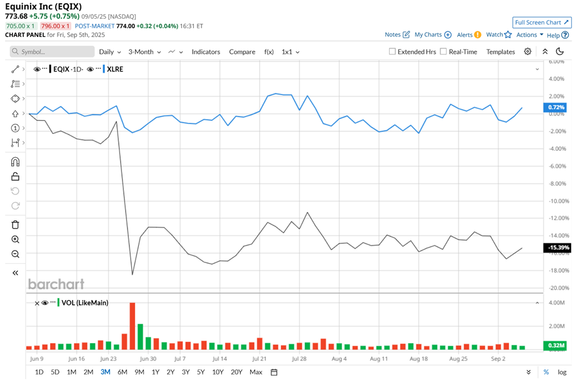The image size is (588, 382).
Task: Select the Max time range
Action: pyautogui.click(x=256, y=372)
